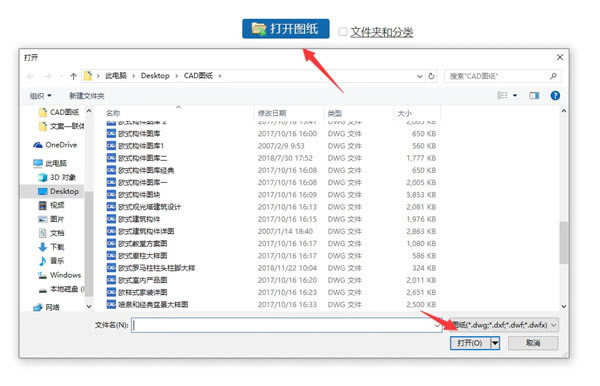Click the Desktop breadcrumb segment

155,76
